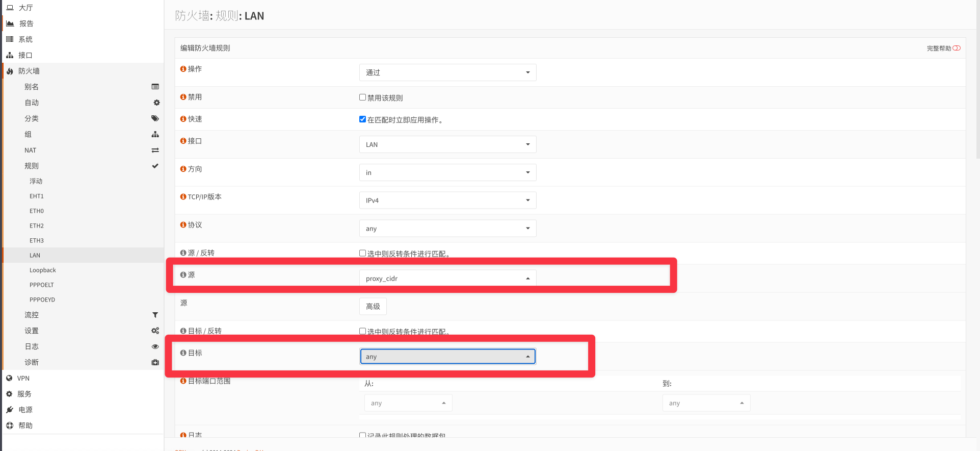The height and width of the screenshot is (451, 980).
Task: Click the 自动 gear icon
Action: pos(156,103)
